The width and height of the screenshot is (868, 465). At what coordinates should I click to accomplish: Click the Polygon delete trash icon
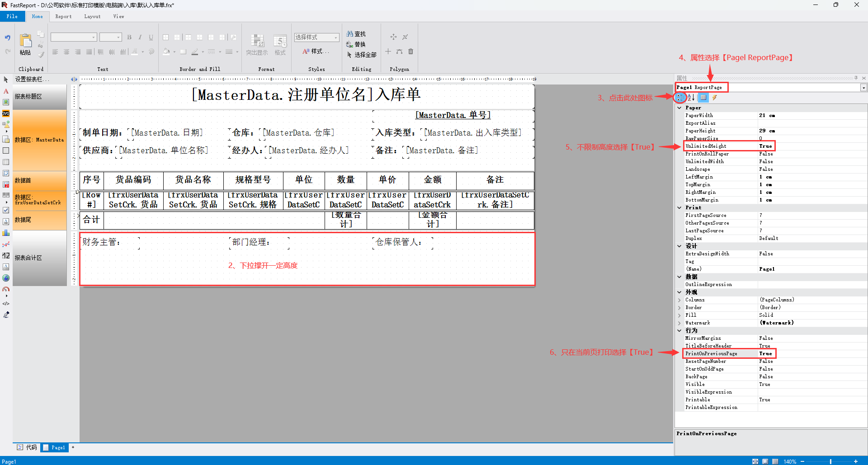pyautogui.click(x=410, y=52)
